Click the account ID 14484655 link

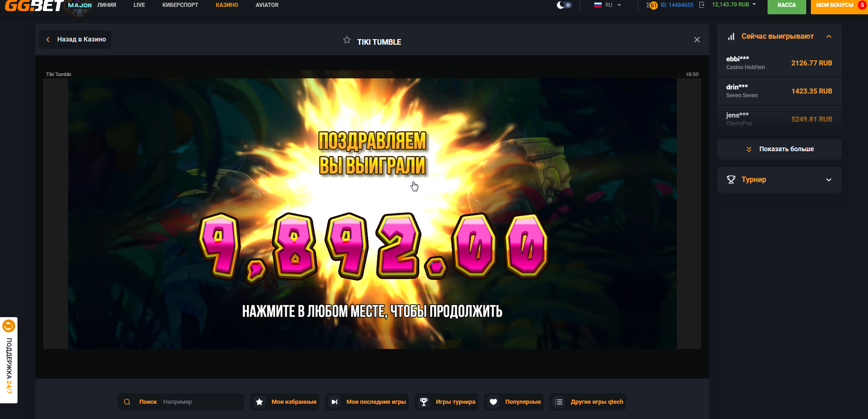[677, 5]
